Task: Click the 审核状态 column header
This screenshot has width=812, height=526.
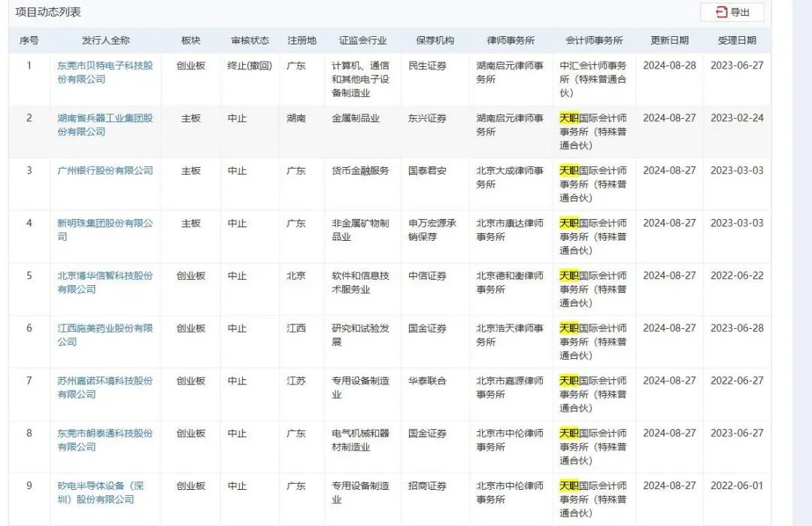Action: pyautogui.click(x=250, y=41)
